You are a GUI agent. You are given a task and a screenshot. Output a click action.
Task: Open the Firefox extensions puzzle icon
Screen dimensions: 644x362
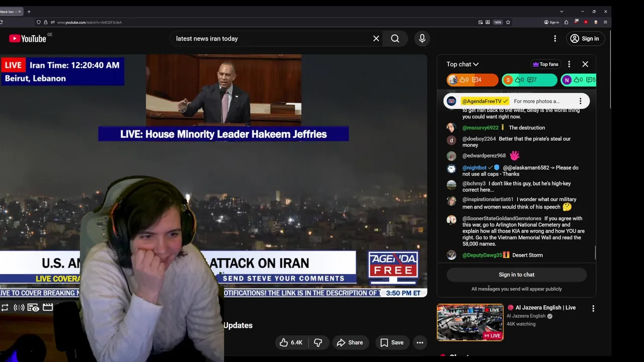(x=567, y=22)
